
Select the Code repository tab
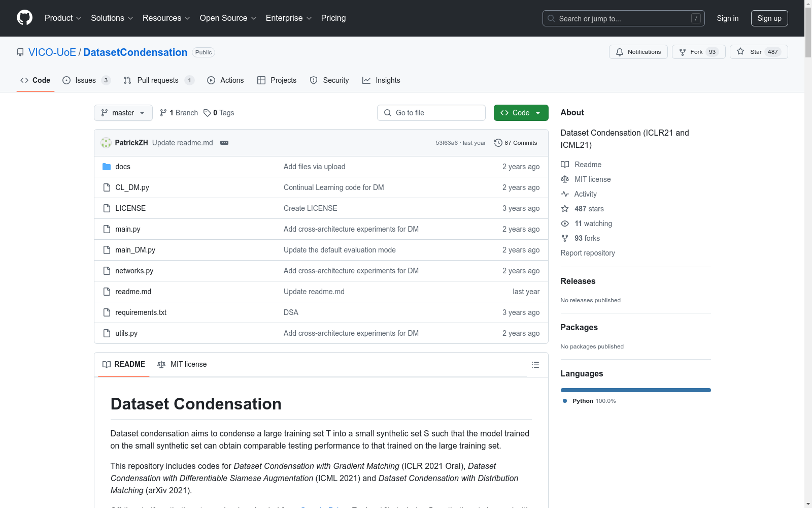(x=36, y=80)
